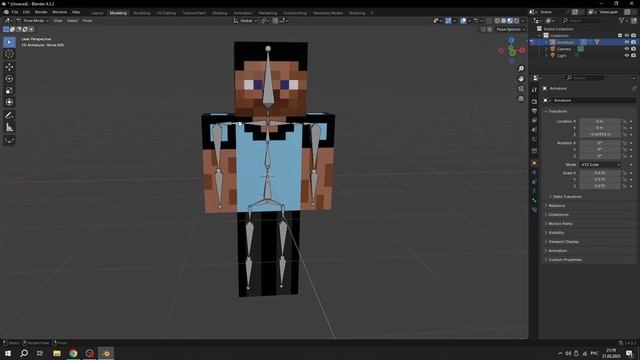Image resolution: width=640 pixels, height=360 pixels.
Task: Select the Breakdowner pose tool
Action: click(x=9, y=140)
